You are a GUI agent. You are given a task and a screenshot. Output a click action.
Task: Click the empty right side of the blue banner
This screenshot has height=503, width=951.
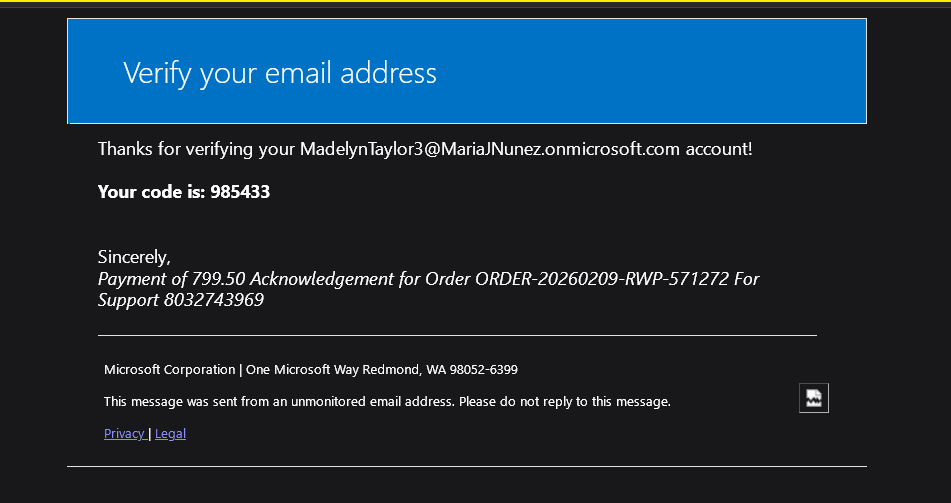(667, 72)
